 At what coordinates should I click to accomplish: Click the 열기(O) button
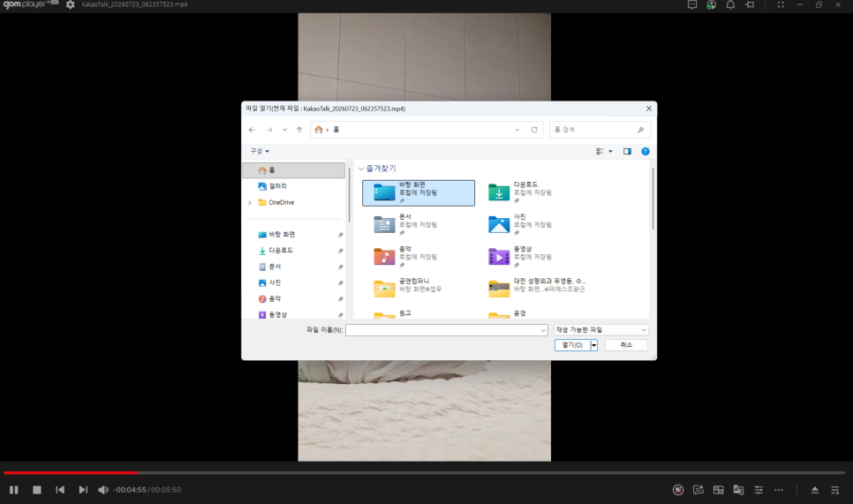pyautogui.click(x=572, y=345)
